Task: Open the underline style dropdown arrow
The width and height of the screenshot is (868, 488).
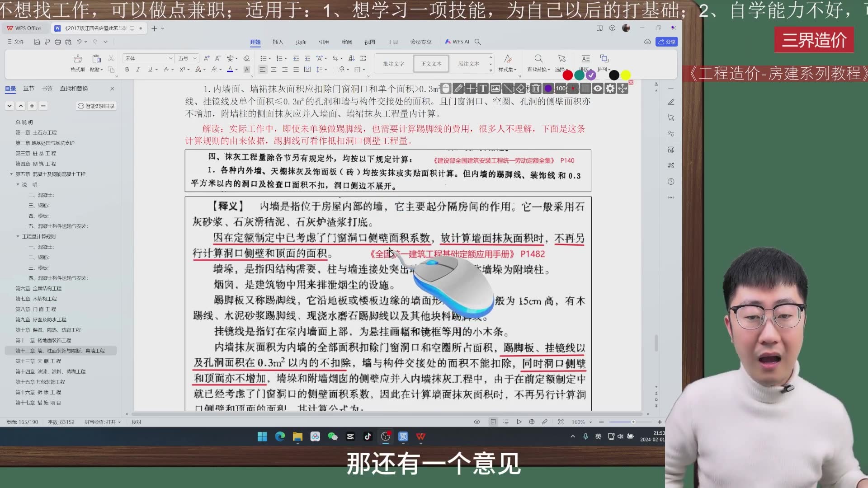Action: [x=156, y=70]
